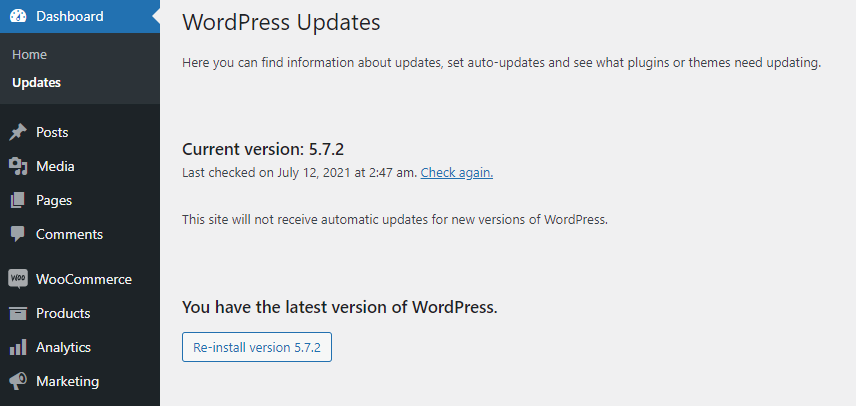Open the WooCommerce menu label
Screen dimensions: 856x406
(83, 279)
